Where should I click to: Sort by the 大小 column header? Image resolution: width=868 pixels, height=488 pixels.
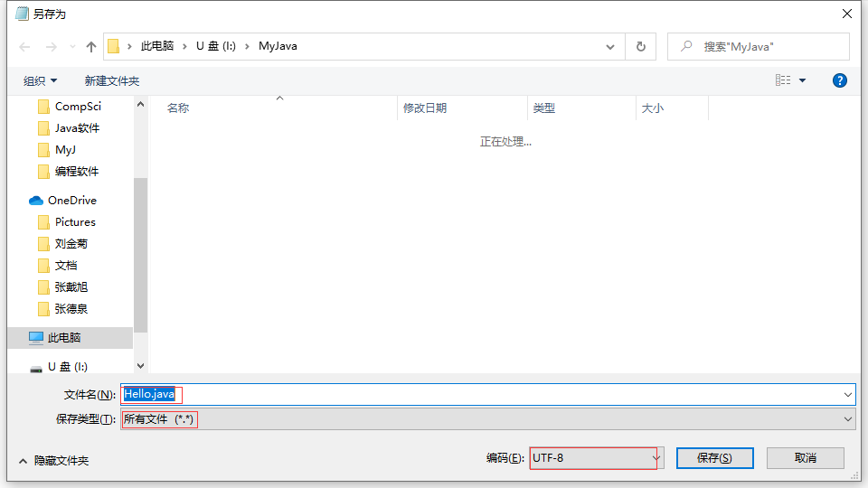click(x=653, y=108)
